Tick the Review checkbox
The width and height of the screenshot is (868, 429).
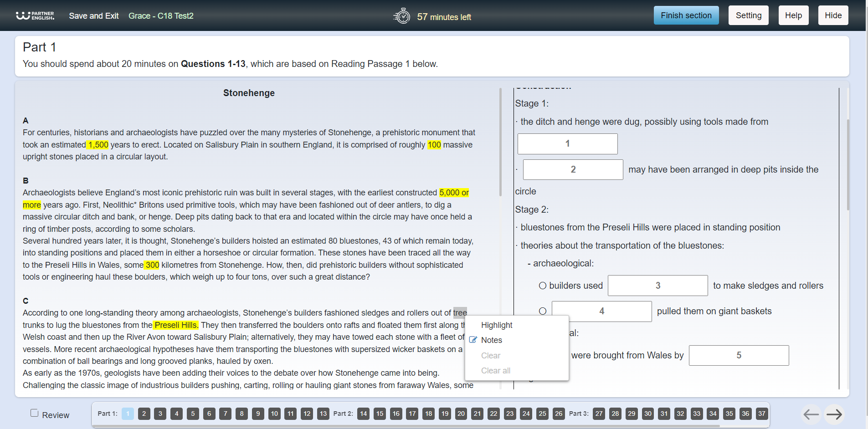tap(34, 413)
